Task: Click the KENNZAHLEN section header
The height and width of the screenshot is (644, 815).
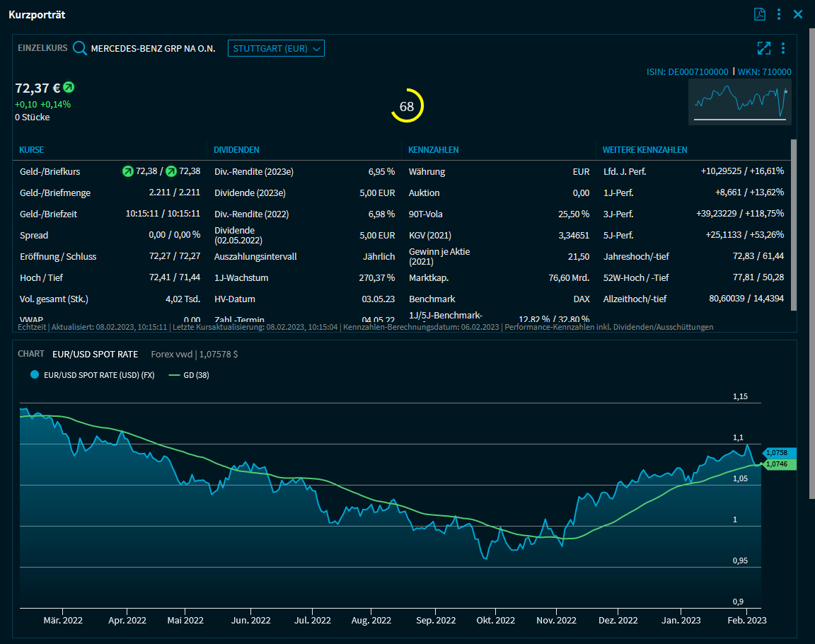Action: tap(433, 150)
